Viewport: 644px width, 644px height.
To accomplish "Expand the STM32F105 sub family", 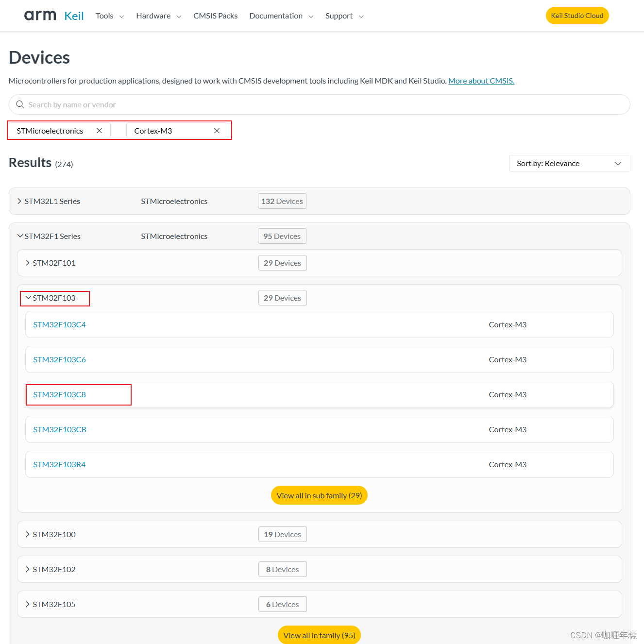I will [320, 604].
